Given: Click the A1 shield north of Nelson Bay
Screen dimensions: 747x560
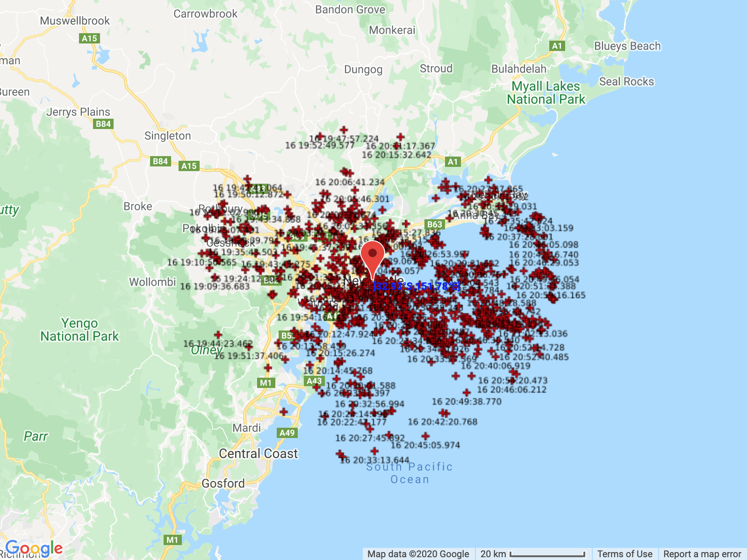Looking at the screenshot, I should pyautogui.click(x=453, y=162).
